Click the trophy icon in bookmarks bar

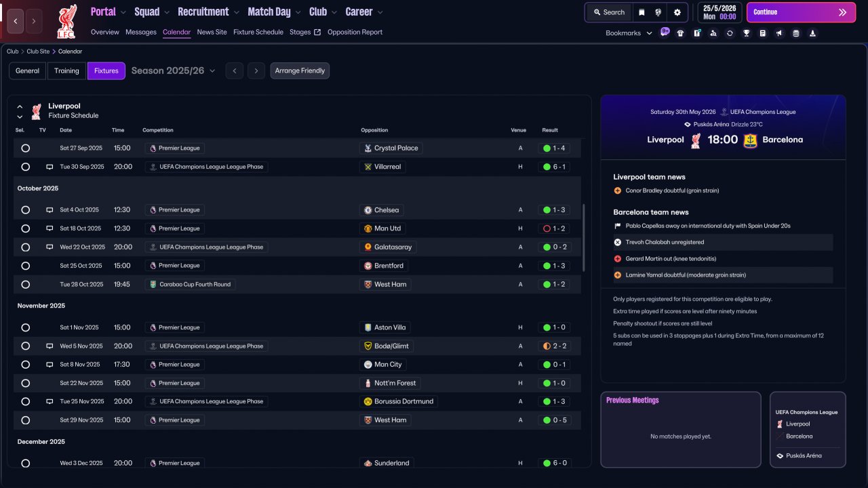pyautogui.click(x=747, y=33)
